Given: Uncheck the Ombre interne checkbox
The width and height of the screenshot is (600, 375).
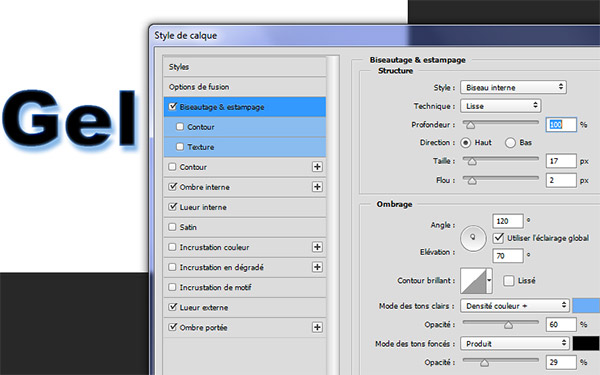Looking at the screenshot, I should [173, 187].
